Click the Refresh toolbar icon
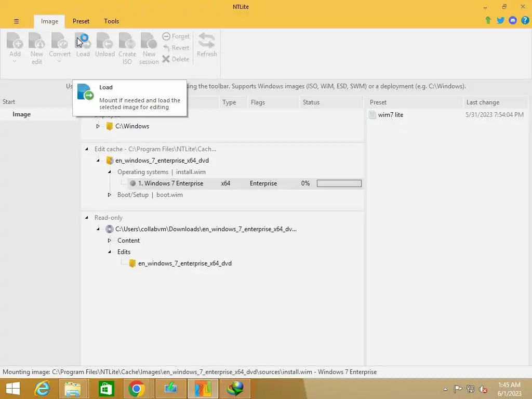 [x=207, y=42]
